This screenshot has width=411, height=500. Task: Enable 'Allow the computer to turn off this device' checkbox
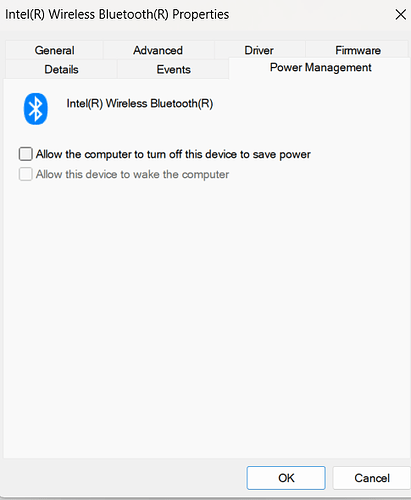[x=26, y=154]
